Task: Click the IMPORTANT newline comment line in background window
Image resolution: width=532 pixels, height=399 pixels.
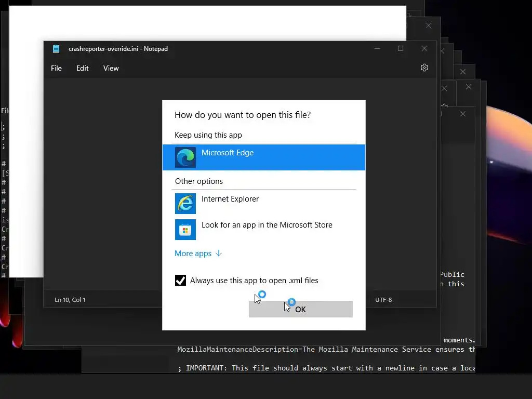Action: pos(326,368)
